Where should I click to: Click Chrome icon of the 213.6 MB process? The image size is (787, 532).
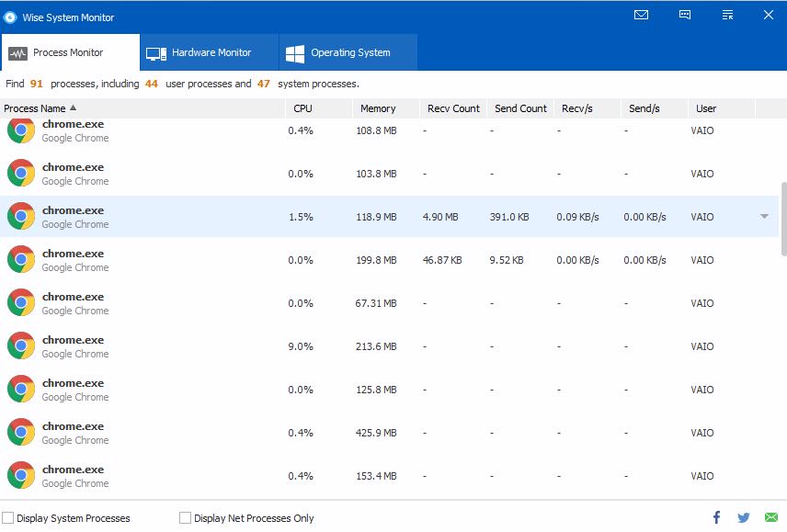coord(21,345)
